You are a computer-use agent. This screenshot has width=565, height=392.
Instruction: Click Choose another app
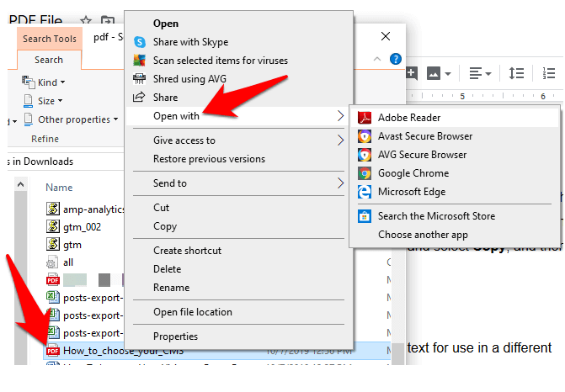pos(423,235)
